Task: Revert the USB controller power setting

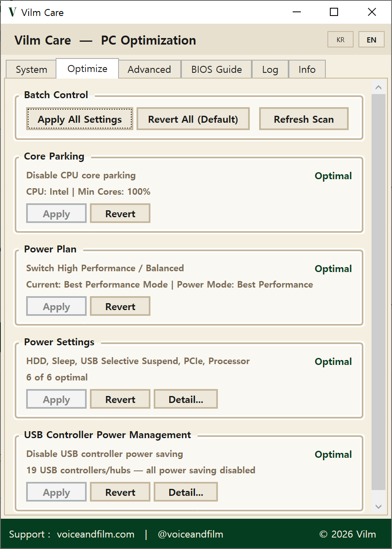Action: point(120,492)
